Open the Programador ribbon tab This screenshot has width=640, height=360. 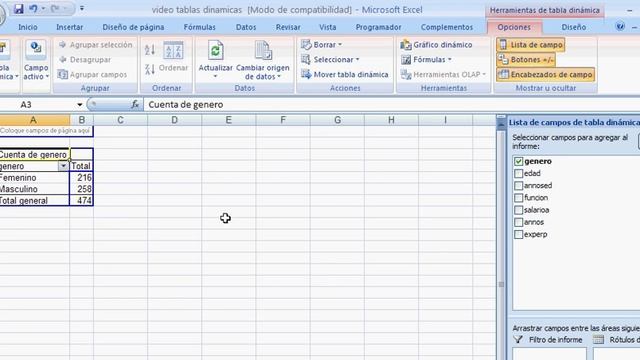click(x=378, y=27)
